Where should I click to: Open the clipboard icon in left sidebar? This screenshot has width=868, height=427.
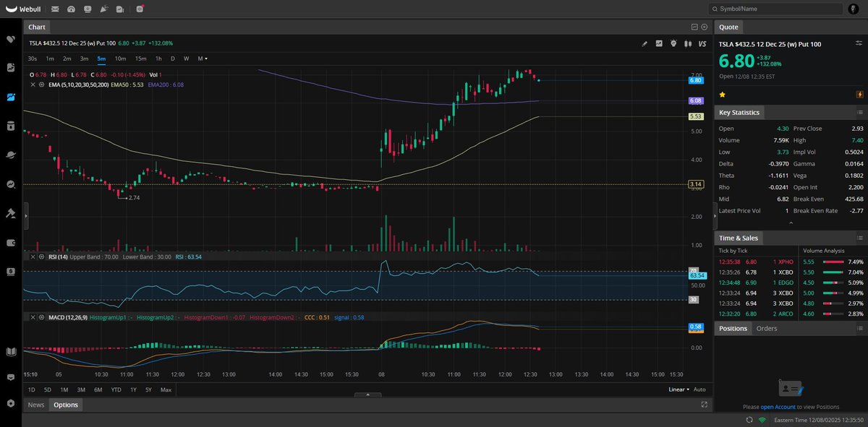[x=10, y=126]
